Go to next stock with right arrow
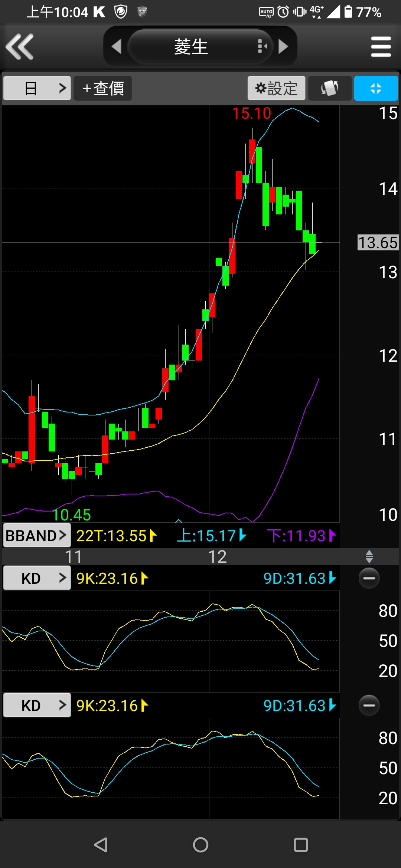 [x=283, y=47]
